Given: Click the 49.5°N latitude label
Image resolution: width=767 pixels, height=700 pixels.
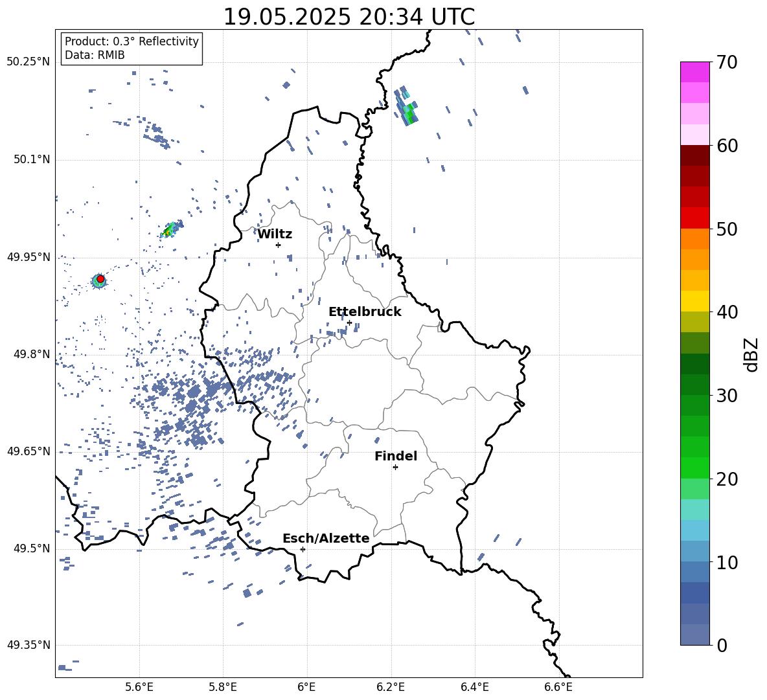Looking at the screenshot, I should (x=31, y=548).
